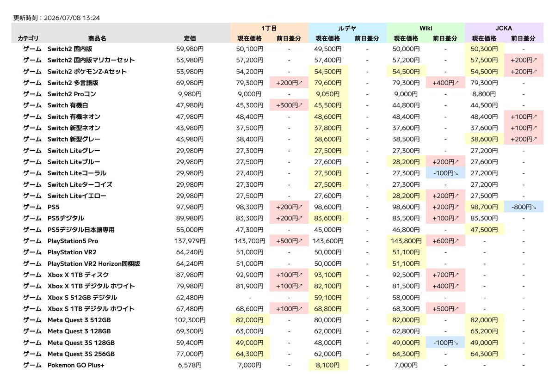The image size is (555, 392).
Task: Click 1丁目 price 68,600円 for Xbox S 1TB ホワイト
Action: pos(250,309)
